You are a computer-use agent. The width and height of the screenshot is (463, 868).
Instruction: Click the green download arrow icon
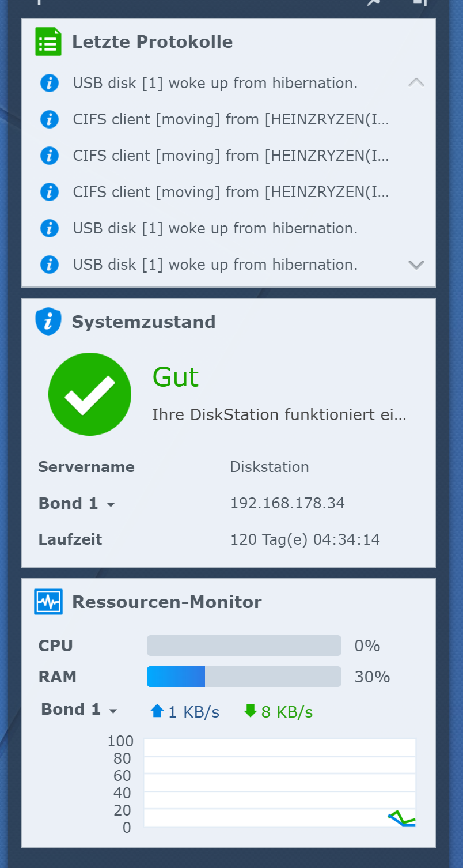250,711
